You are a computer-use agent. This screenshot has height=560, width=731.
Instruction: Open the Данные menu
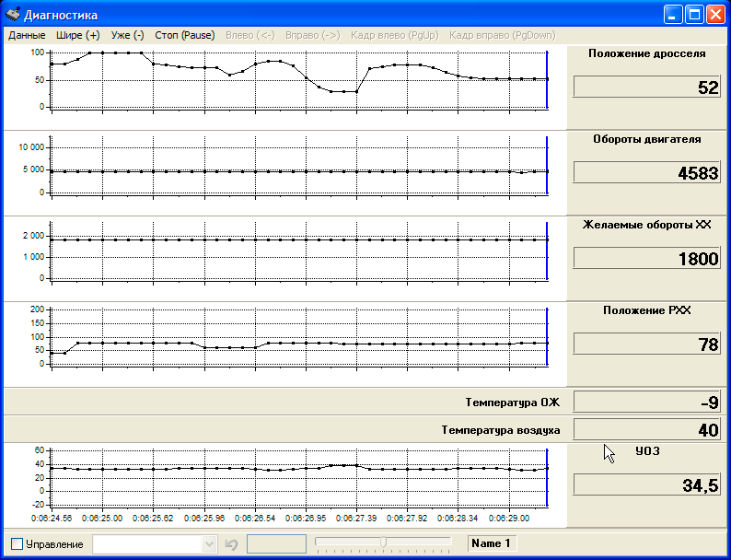tap(27, 35)
